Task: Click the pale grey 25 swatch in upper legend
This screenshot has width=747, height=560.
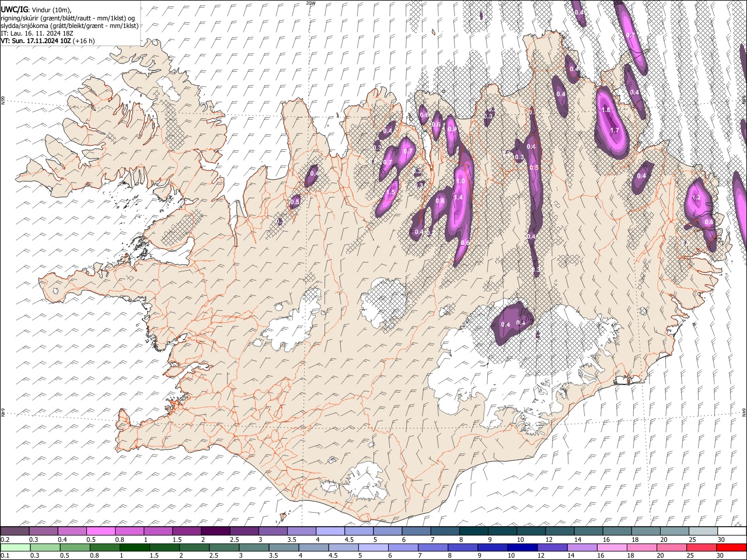Action: pyautogui.click(x=703, y=531)
